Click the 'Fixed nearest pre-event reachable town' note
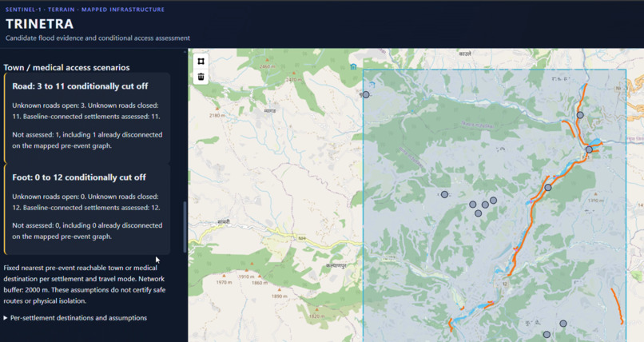 tap(85, 284)
